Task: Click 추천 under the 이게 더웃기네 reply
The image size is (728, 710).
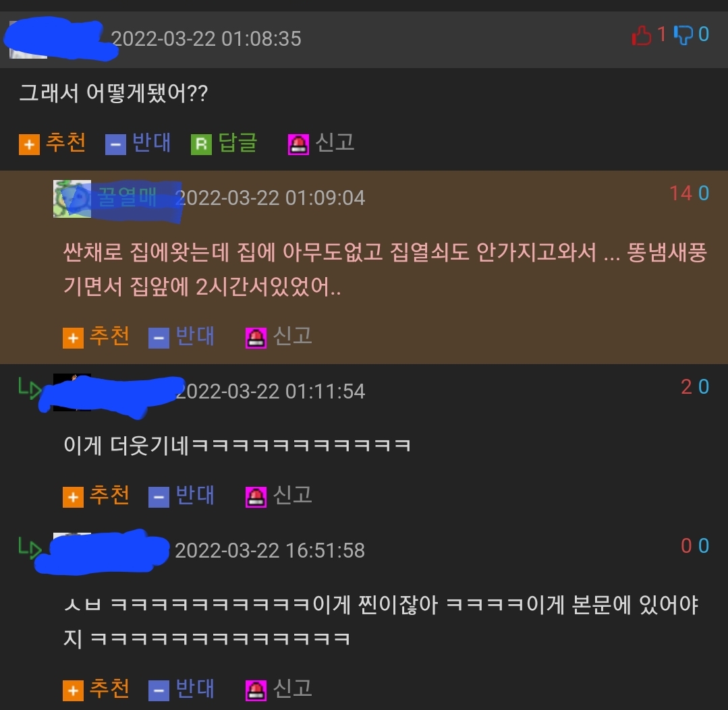Action: tap(109, 495)
